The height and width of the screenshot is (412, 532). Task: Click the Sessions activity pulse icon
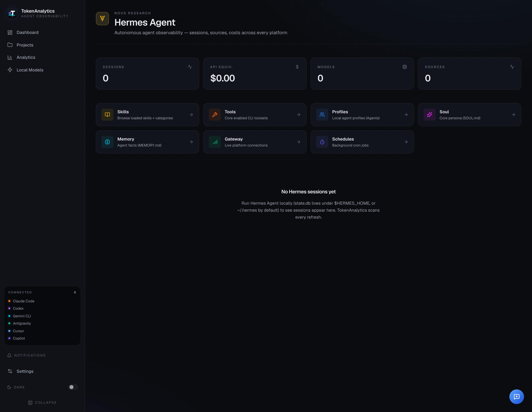coord(190,67)
